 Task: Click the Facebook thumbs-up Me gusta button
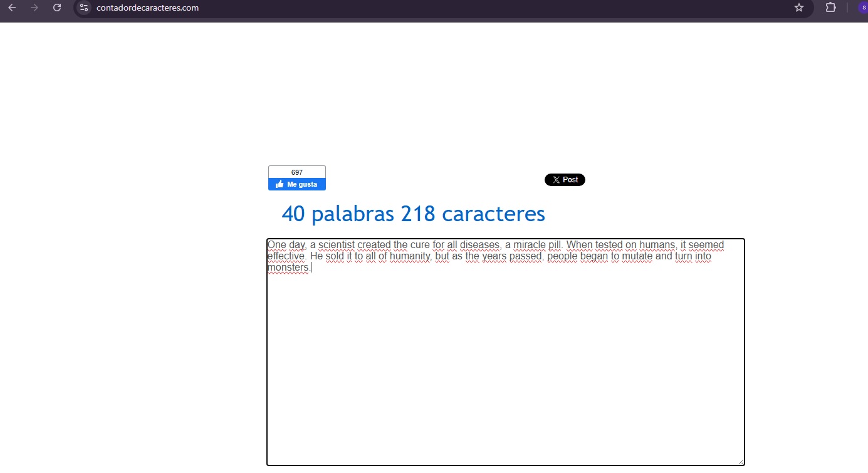point(297,184)
